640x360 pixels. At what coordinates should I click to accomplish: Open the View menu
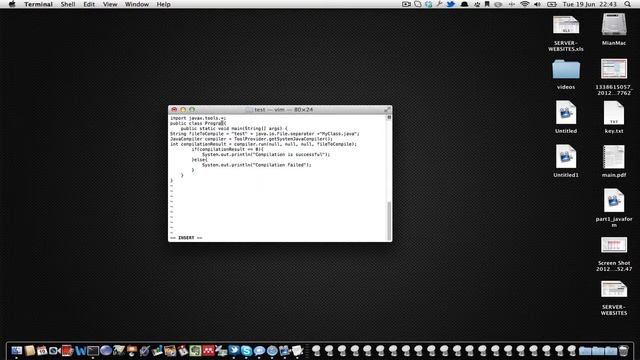pyautogui.click(x=110, y=4)
